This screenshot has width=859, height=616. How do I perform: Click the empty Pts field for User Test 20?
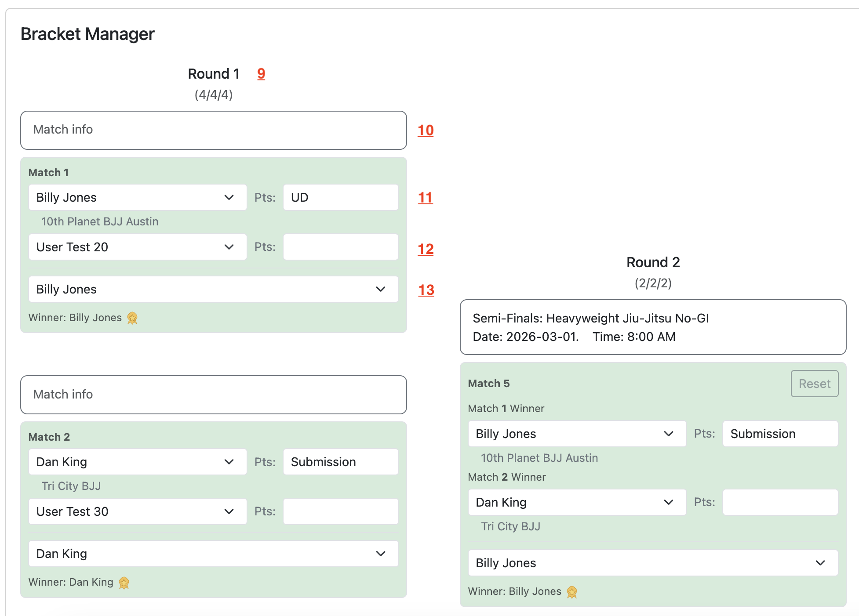tap(340, 247)
